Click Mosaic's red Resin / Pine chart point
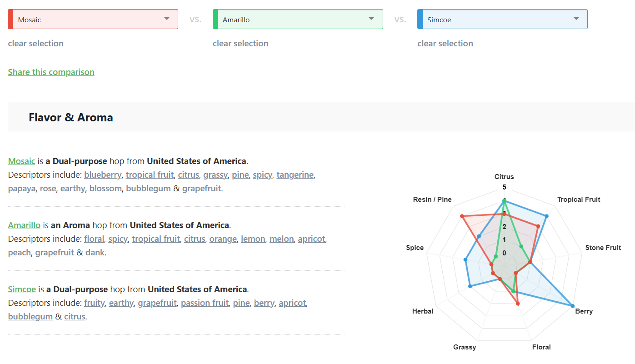The height and width of the screenshot is (364, 635). coord(462,216)
